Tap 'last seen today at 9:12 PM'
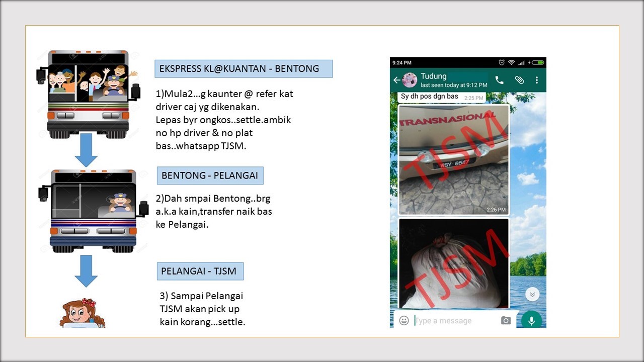The height and width of the screenshot is (362, 644). pyautogui.click(x=454, y=85)
